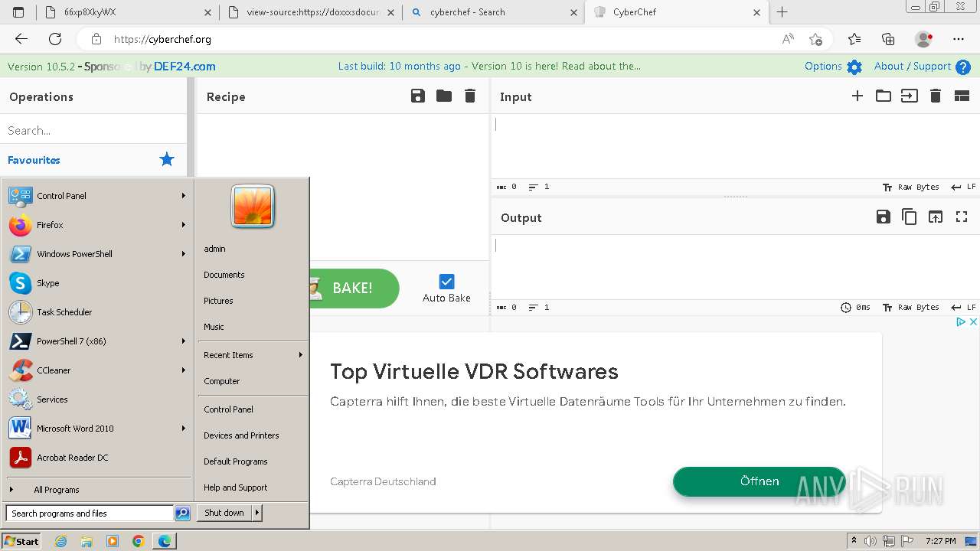Load a saved recipe via the folder icon

click(444, 96)
